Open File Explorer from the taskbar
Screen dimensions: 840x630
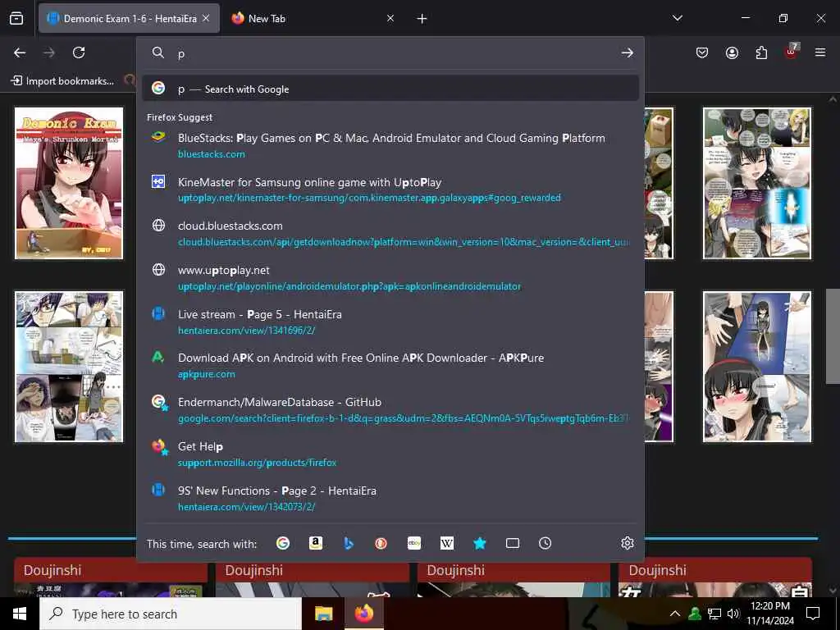click(323, 614)
